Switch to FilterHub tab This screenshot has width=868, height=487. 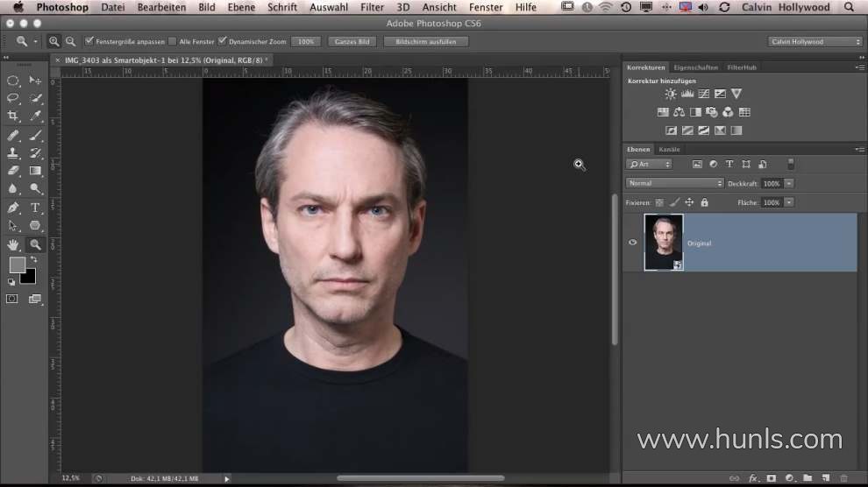tap(742, 67)
